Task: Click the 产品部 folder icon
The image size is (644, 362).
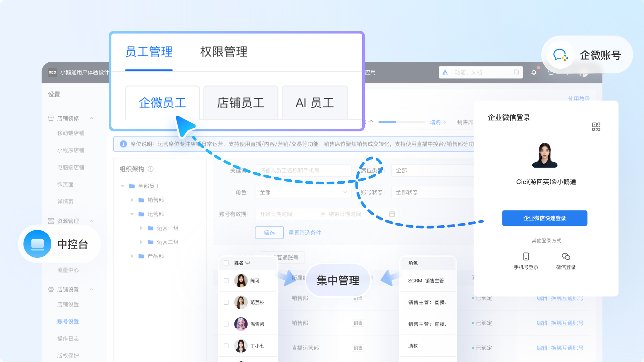Action: 142,256
